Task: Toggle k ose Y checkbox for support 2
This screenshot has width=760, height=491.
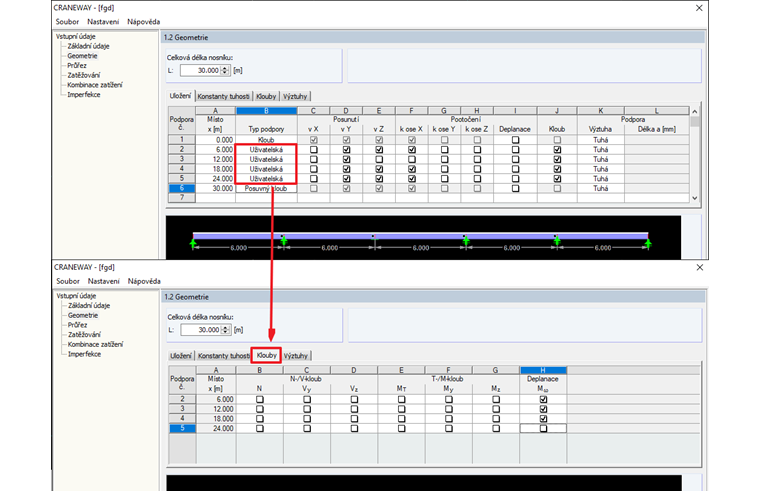Action: (x=444, y=150)
